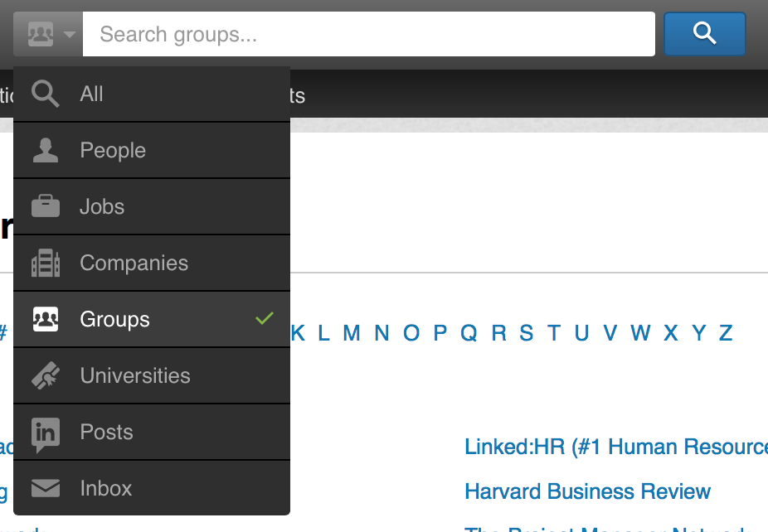
Task: Click inside the Search groups text field
Action: (x=369, y=35)
